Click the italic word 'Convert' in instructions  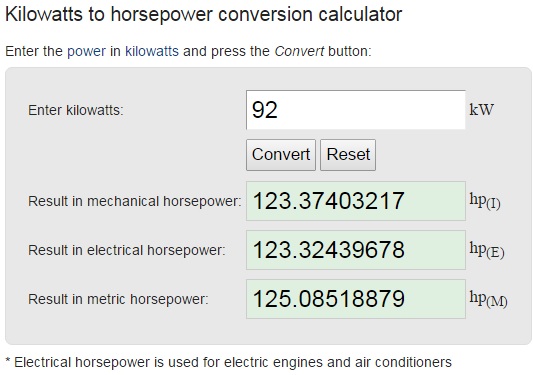coord(299,51)
